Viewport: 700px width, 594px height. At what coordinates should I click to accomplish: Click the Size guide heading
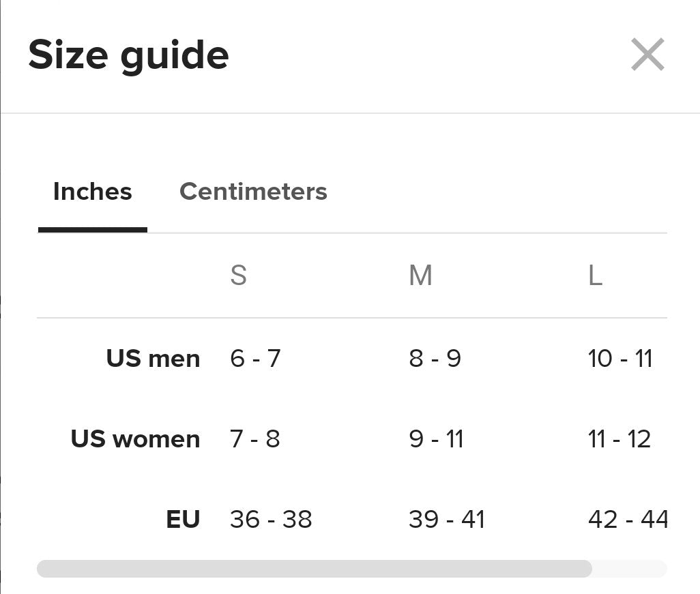(x=128, y=55)
